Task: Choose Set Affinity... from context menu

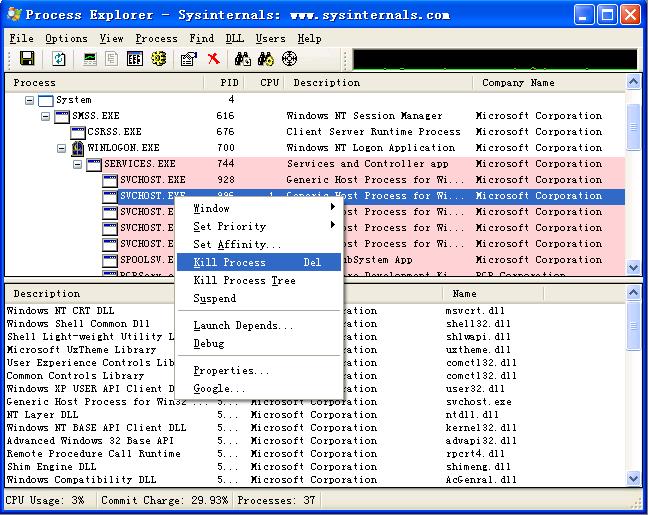Action: (x=259, y=244)
